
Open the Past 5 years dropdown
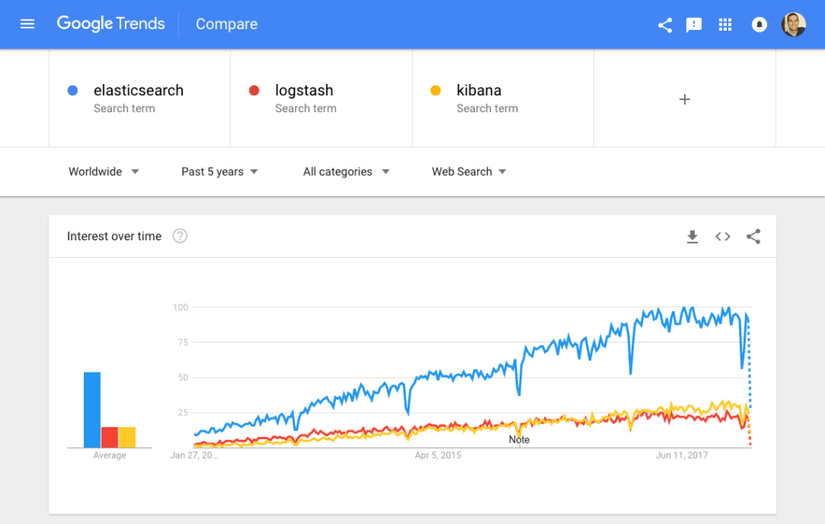click(x=220, y=172)
